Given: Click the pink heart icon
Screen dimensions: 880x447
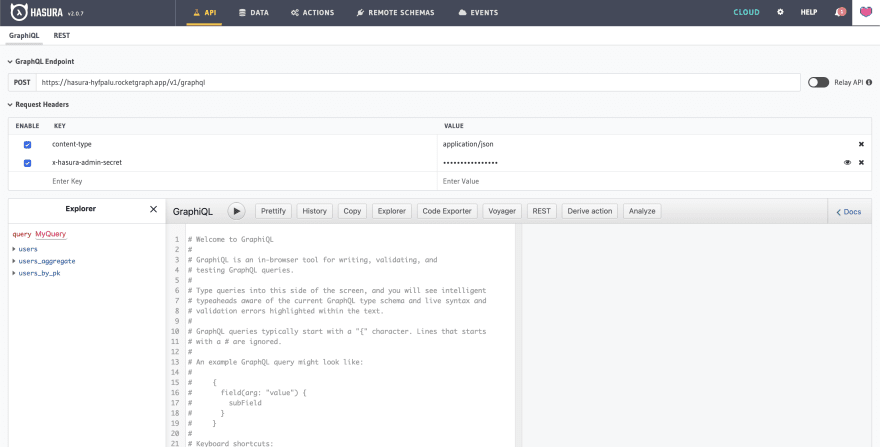Looking at the screenshot, I should pyautogui.click(x=866, y=12).
